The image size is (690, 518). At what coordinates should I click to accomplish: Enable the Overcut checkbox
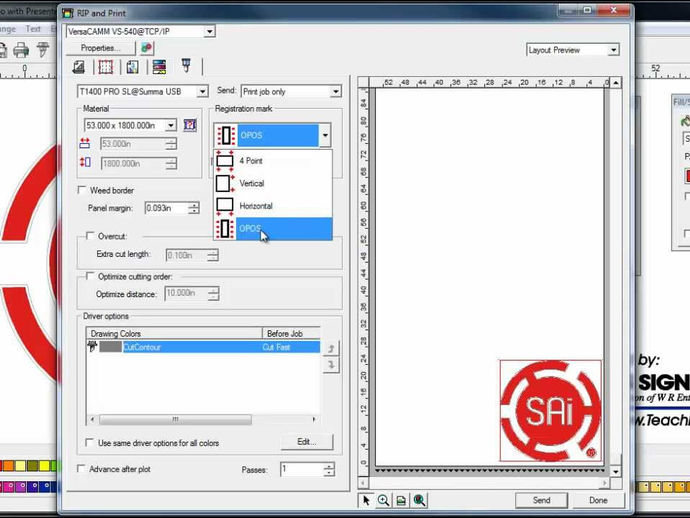click(90, 236)
